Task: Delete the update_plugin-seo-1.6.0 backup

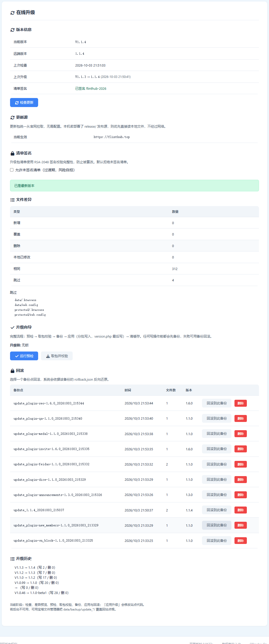Action: click(241, 403)
